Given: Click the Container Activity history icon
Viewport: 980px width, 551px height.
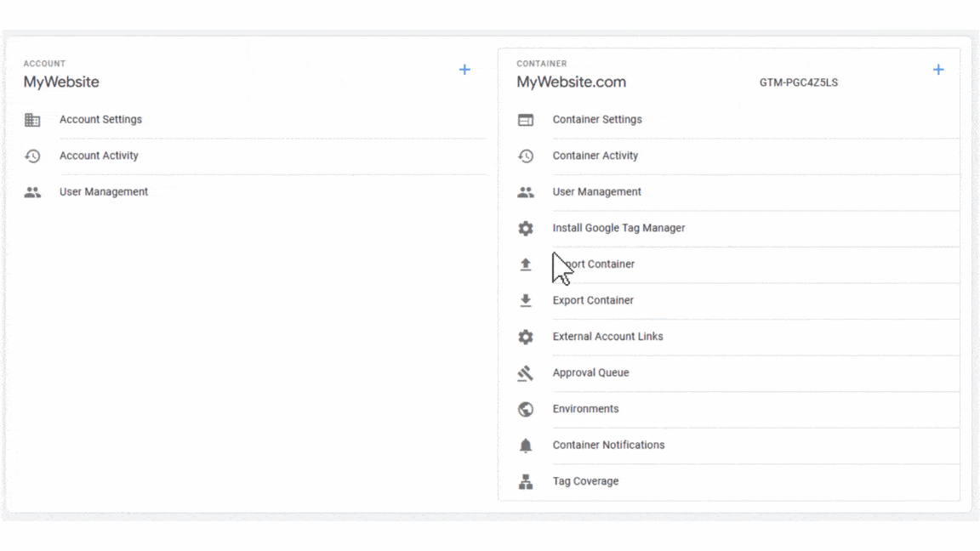Looking at the screenshot, I should tap(526, 156).
